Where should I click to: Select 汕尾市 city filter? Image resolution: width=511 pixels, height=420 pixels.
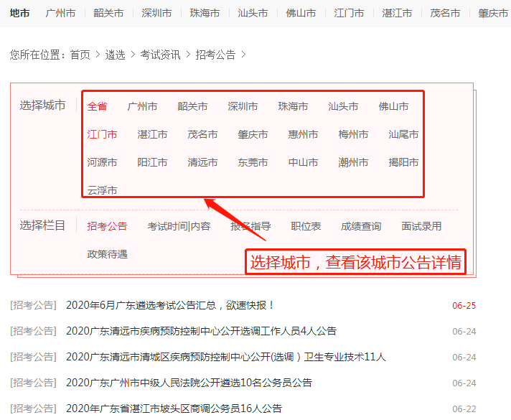point(403,134)
